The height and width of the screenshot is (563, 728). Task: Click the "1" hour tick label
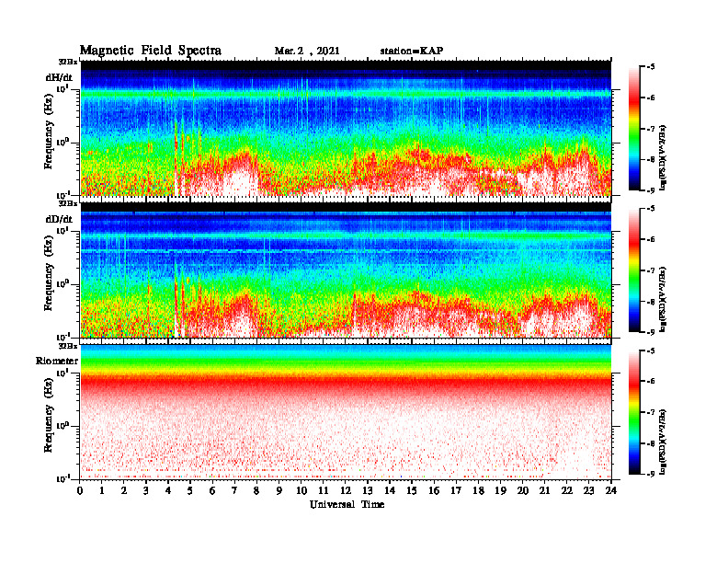click(102, 490)
